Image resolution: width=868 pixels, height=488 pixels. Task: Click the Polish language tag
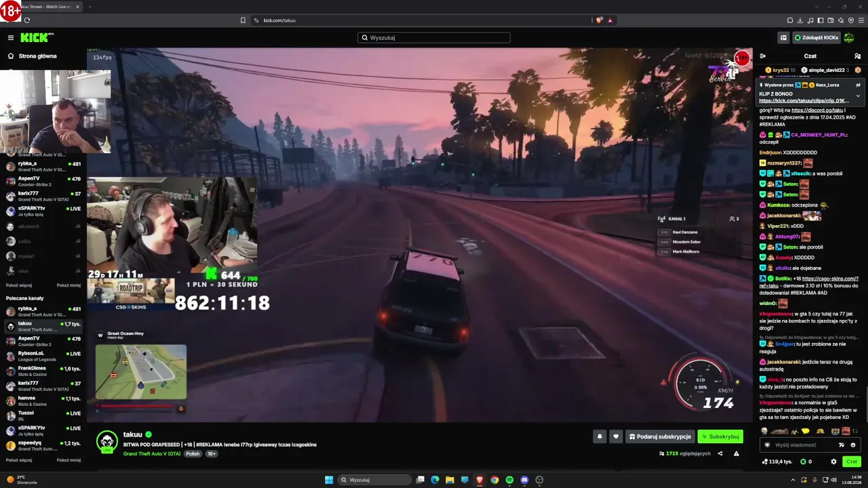[193, 453]
